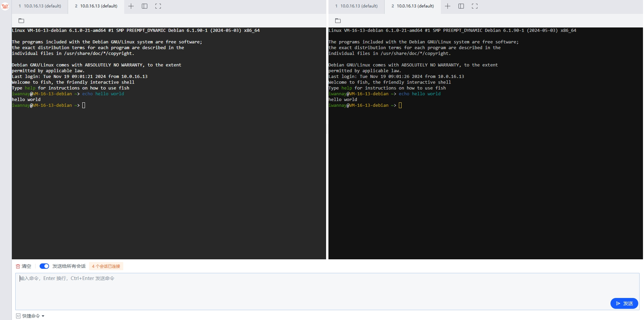644x320 pixels.
Task: Enter fullscreen using left pane fullscreen icon
Action: (158, 6)
